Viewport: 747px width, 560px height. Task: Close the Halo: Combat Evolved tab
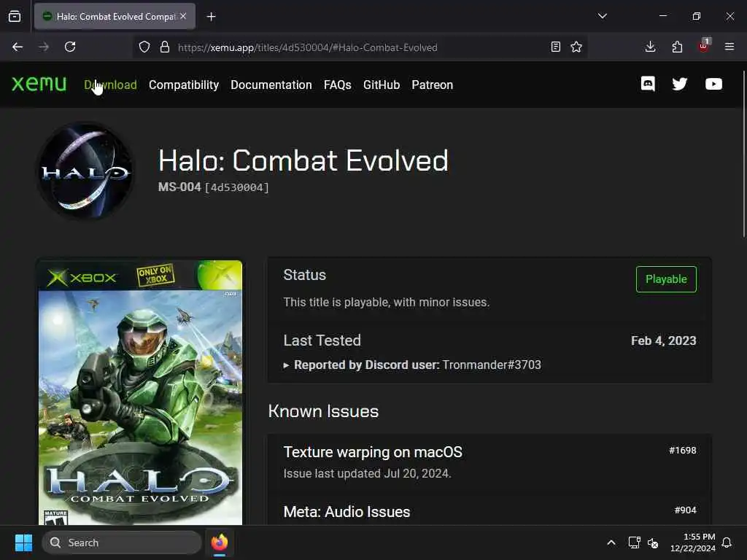tap(183, 16)
